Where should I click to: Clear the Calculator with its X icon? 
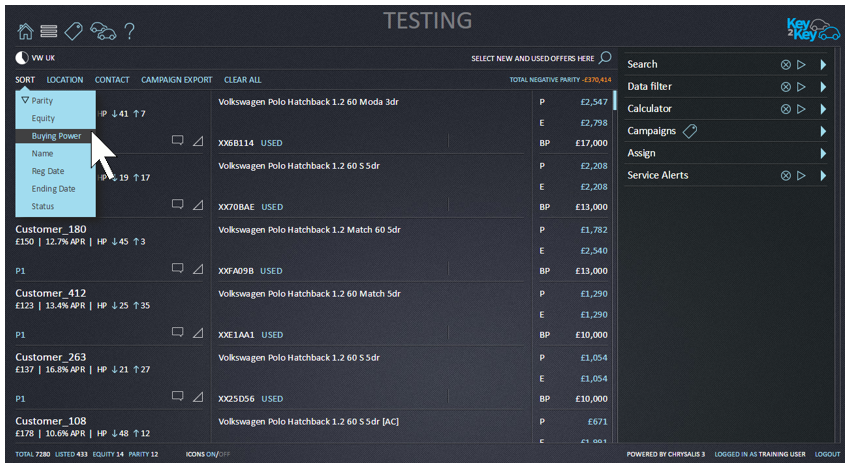[x=786, y=109]
